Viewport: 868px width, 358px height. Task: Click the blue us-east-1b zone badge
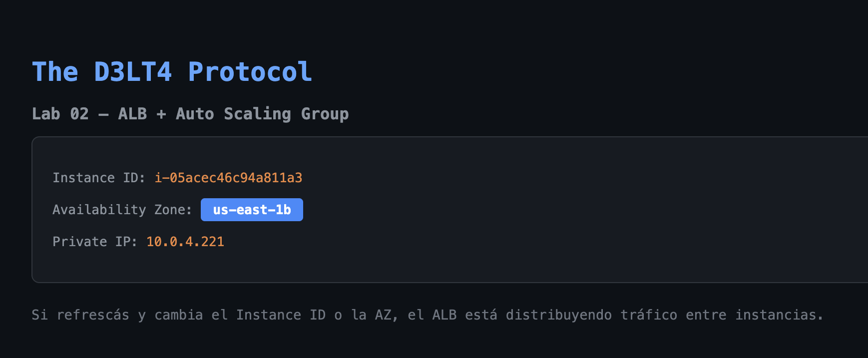tap(252, 210)
